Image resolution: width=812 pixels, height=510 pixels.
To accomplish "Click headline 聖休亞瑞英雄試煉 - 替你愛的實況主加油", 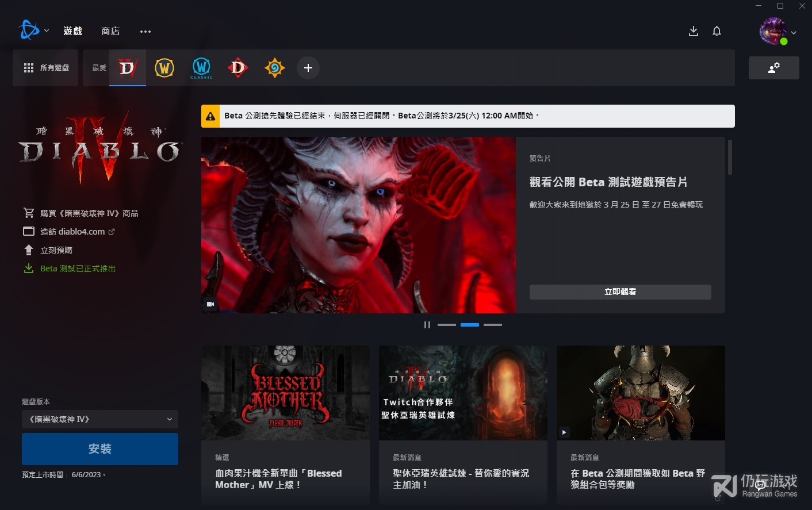I will (x=461, y=479).
